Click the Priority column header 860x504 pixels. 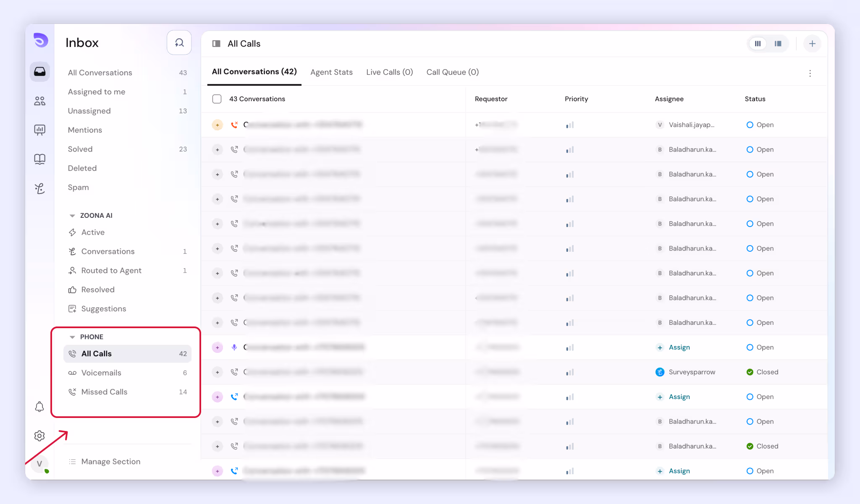tap(576, 99)
